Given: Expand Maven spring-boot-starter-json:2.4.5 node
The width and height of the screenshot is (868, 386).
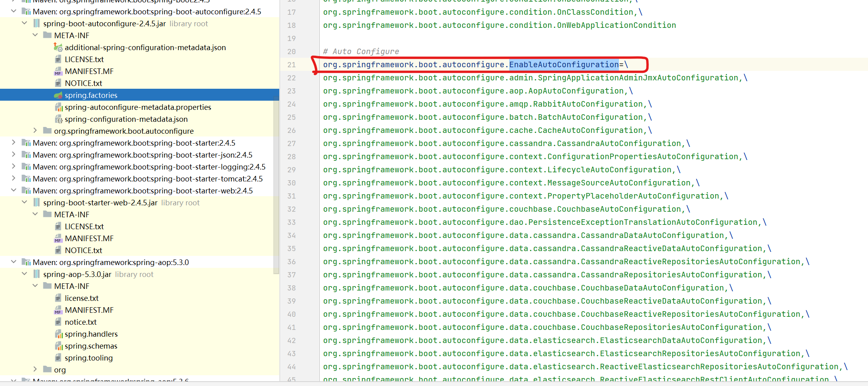Looking at the screenshot, I should pyautogui.click(x=14, y=154).
